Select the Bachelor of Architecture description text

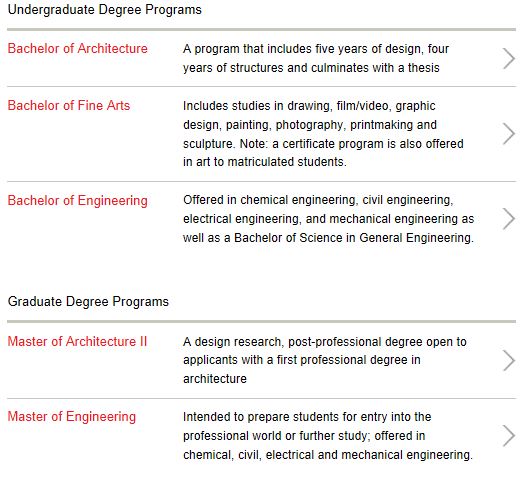(x=316, y=58)
